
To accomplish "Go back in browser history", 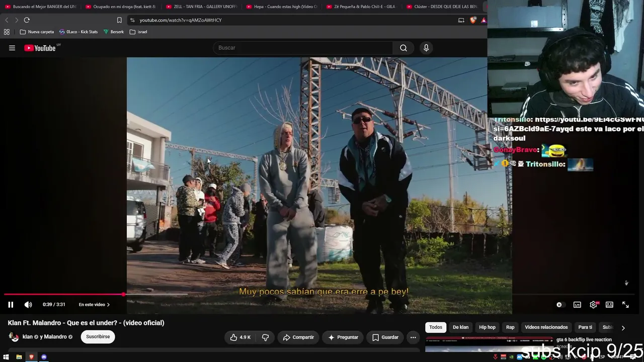I will [x=7, y=20].
